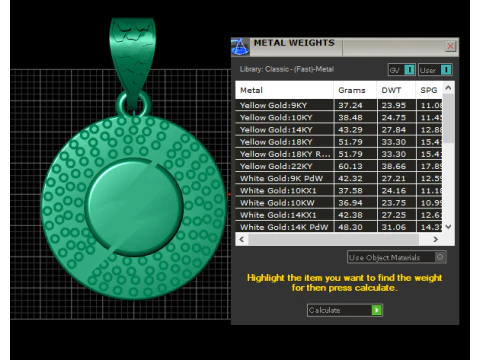This screenshot has height=360, width=480.
Task: Click the SPG column header
Action: point(429,90)
